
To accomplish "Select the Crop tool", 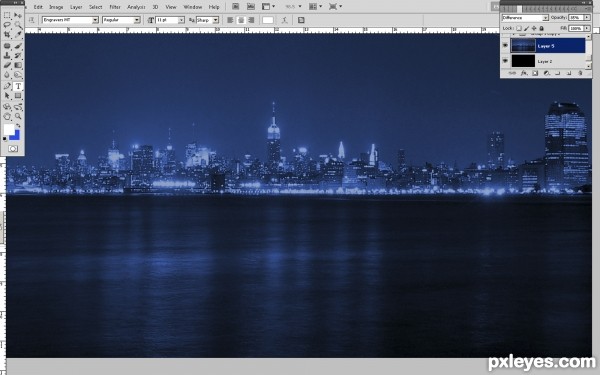I will 7,34.
